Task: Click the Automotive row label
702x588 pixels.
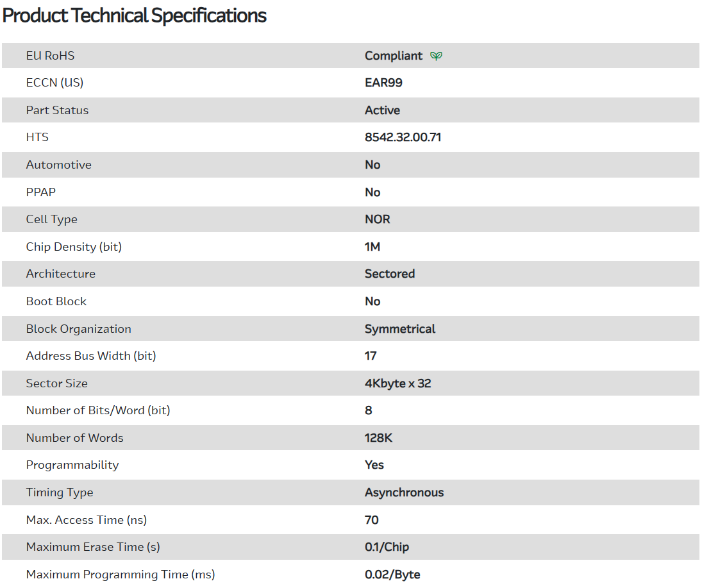Action: (x=58, y=165)
